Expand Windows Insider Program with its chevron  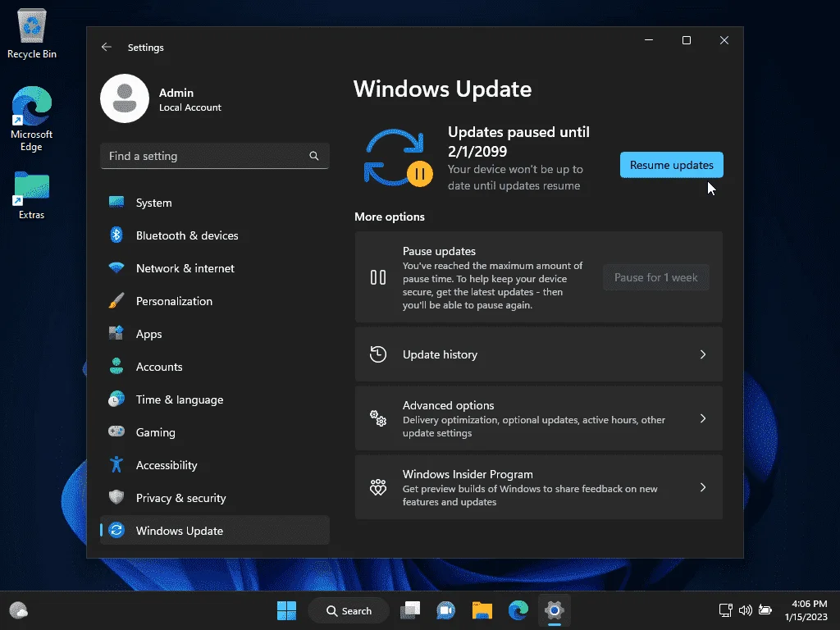coord(703,487)
